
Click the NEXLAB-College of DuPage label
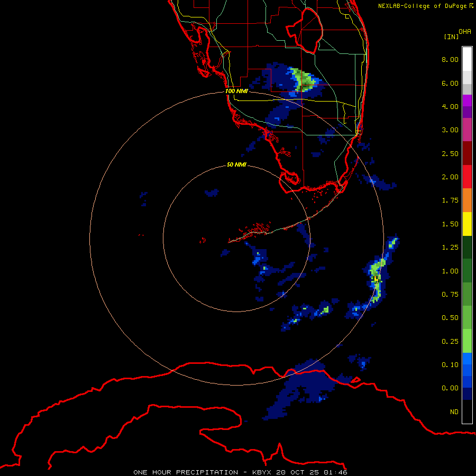click(x=422, y=6)
